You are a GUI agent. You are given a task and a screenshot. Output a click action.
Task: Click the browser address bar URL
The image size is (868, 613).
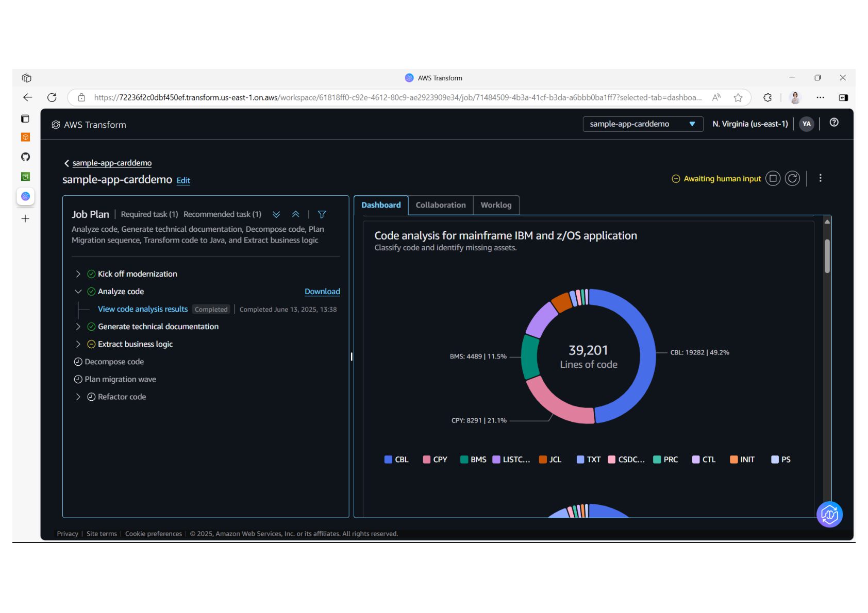(x=397, y=97)
